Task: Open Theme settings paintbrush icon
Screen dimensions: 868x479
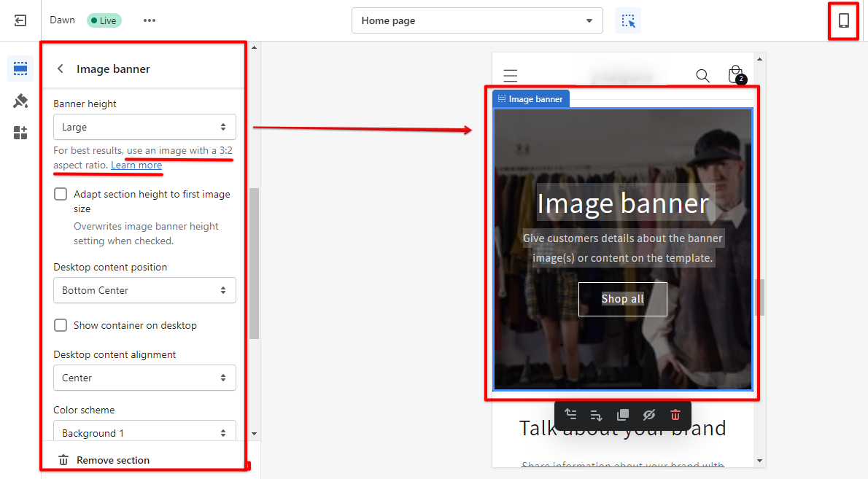Action: (x=20, y=101)
